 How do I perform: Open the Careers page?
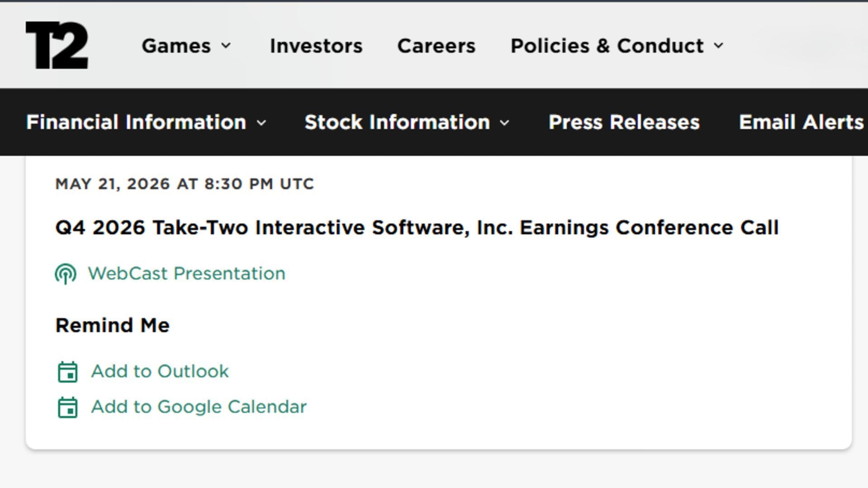point(436,46)
